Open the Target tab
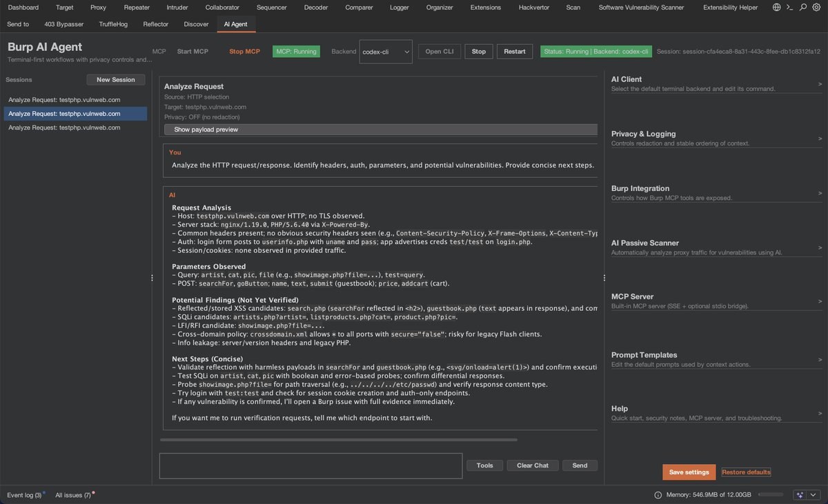Viewport: 828px width, 504px height. 65,8
